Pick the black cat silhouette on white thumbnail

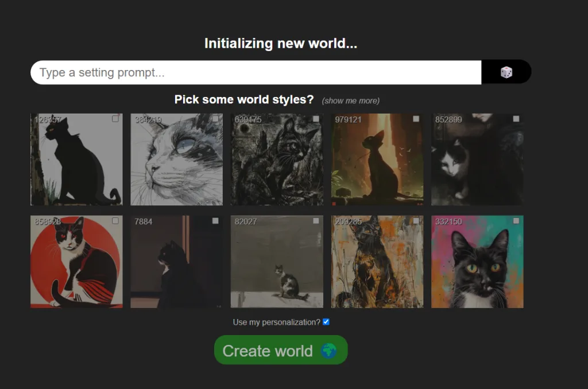point(76,161)
